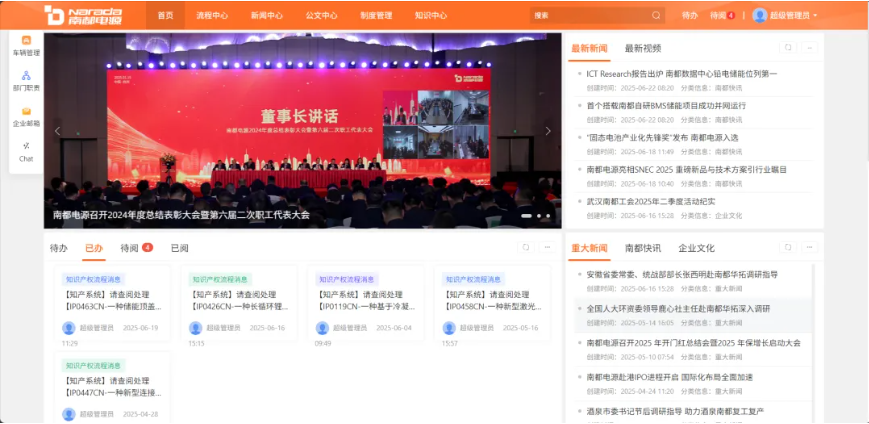This screenshot has height=424, width=869.
Task: Open 流程中心 in top navigation
Action: pyautogui.click(x=212, y=16)
